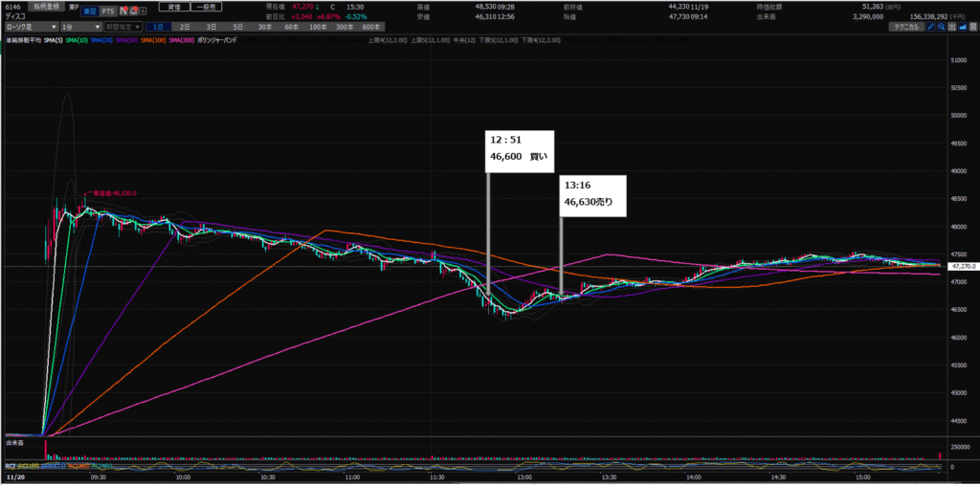Click the 出 icon in chart toolbar
The height and width of the screenshot is (485, 980).
pyautogui.click(x=951, y=28)
